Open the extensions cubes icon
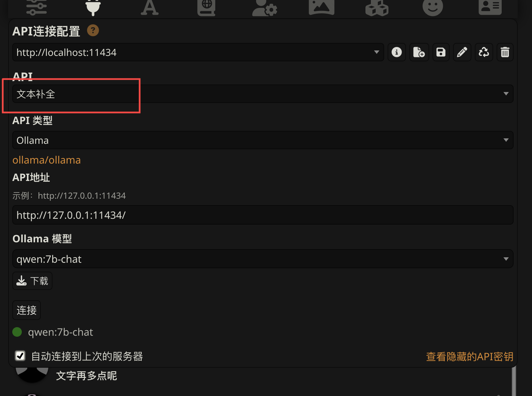This screenshot has width=532, height=396. [377, 7]
